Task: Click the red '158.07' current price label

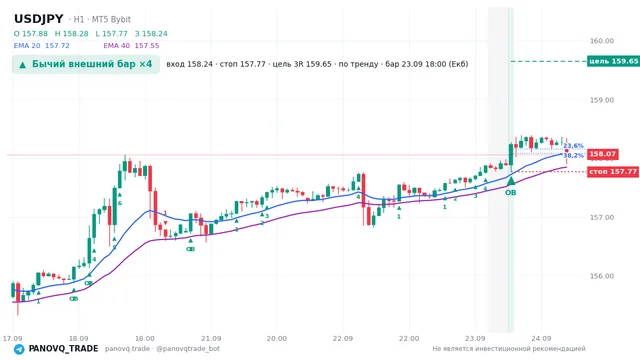Action: pos(602,154)
